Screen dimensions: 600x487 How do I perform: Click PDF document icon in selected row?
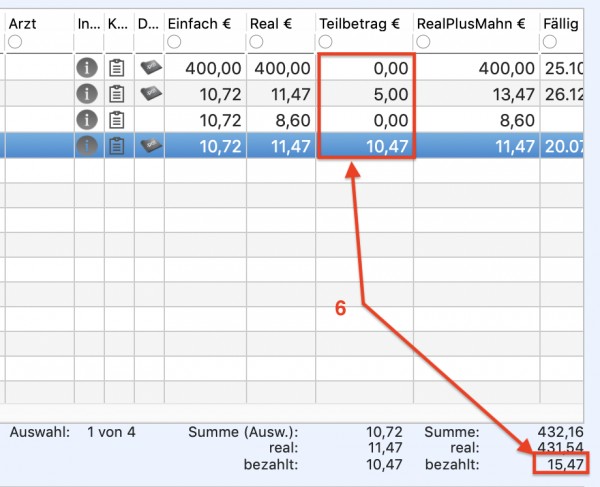click(x=151, y=145)
